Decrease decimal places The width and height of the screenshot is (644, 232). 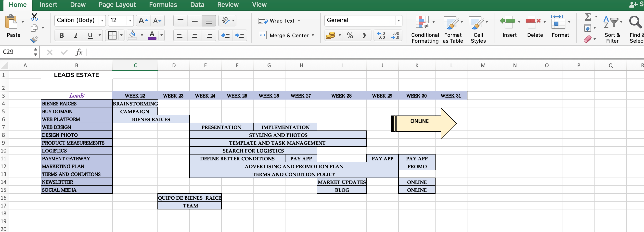click(x=395, y=36)
